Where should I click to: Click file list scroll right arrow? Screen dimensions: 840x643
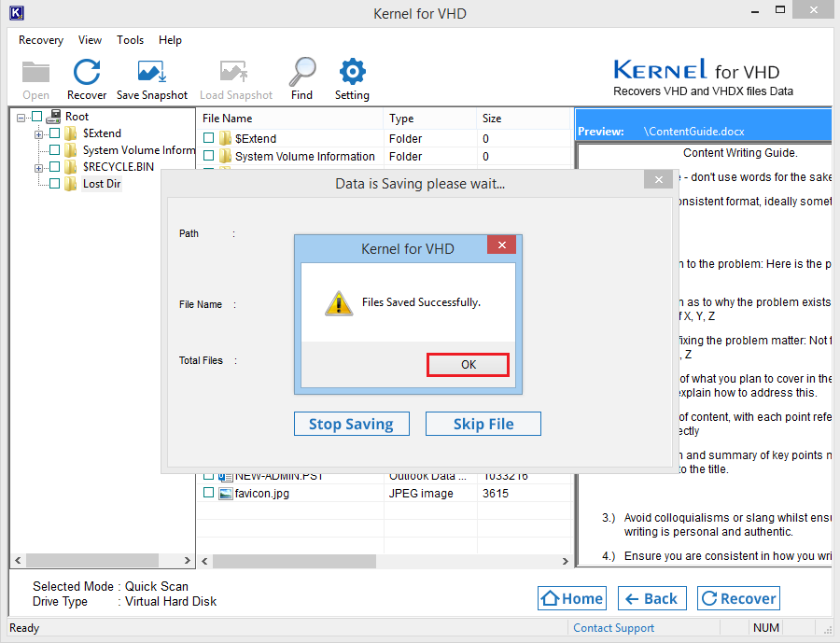565,561
